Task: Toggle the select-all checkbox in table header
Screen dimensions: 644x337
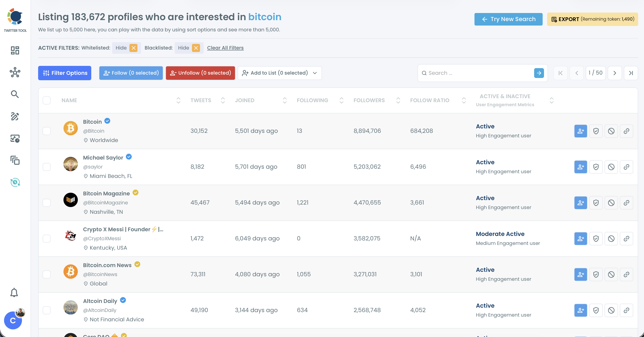Action: pos(46,100)
